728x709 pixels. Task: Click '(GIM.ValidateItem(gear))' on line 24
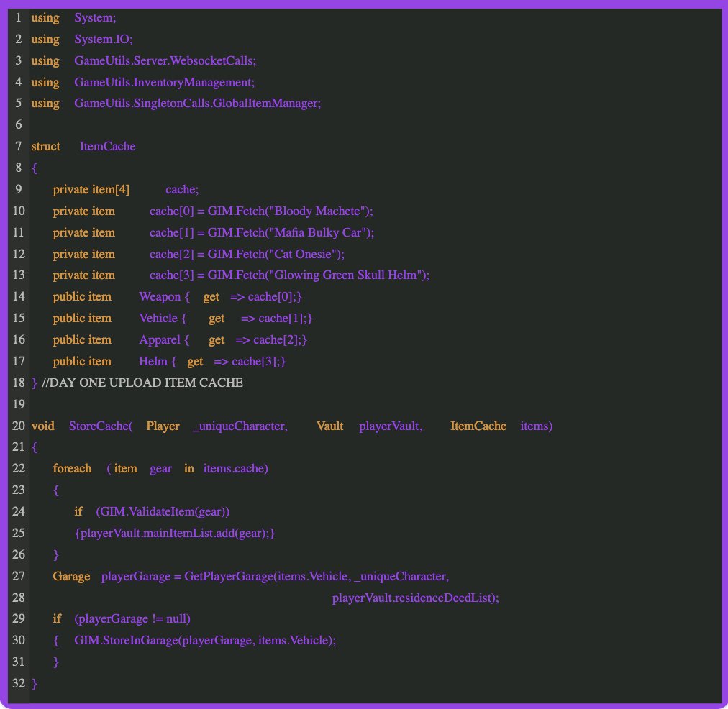(163, 511)
